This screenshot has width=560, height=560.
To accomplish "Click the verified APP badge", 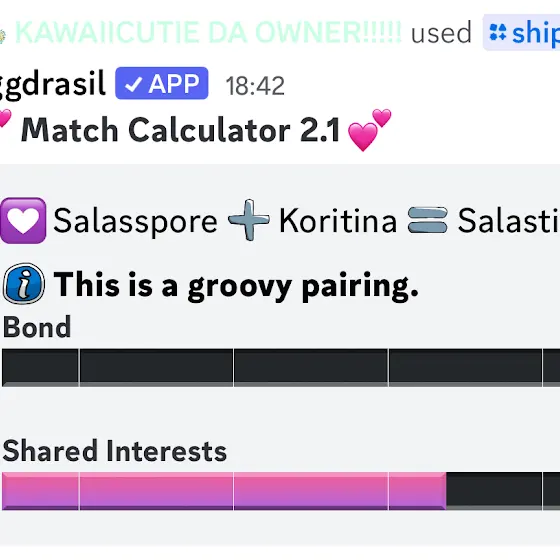I will pyautogui.click(x=162, y=83).
